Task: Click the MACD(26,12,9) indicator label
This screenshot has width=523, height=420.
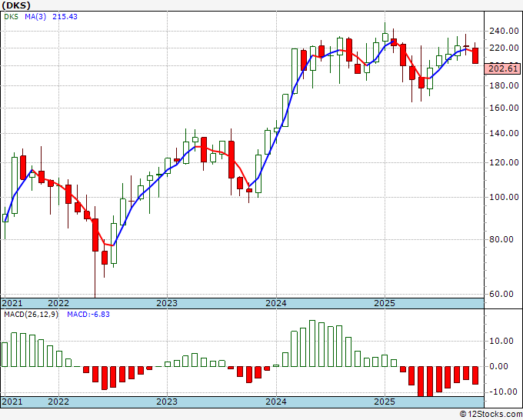Action: [x=31, y=315]
